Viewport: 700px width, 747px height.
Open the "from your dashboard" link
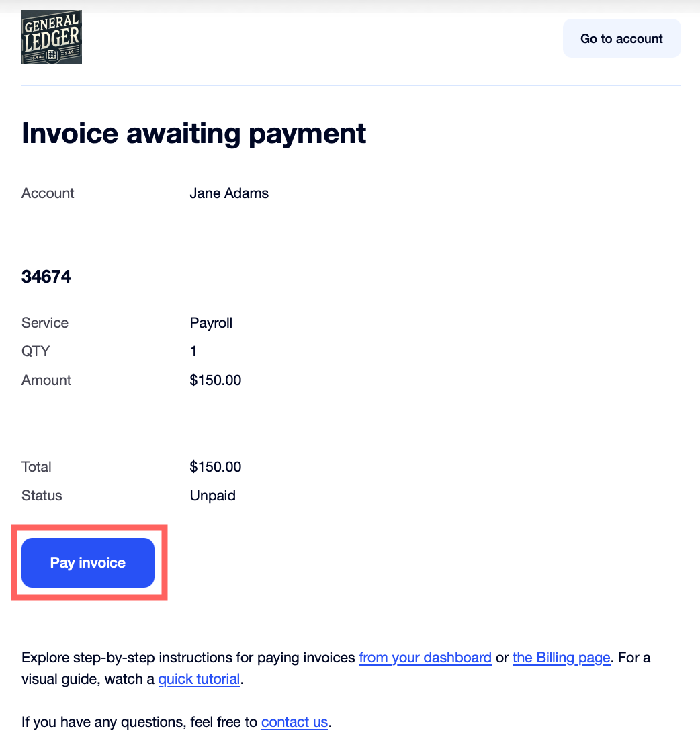[x=425, y=658]
